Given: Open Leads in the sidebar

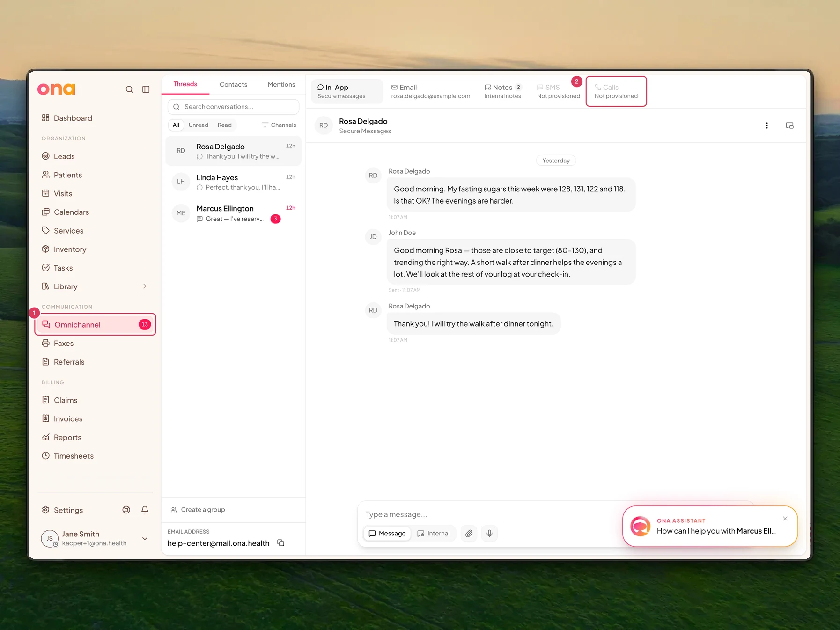Looking at the screenshot, I should point(96,156).
